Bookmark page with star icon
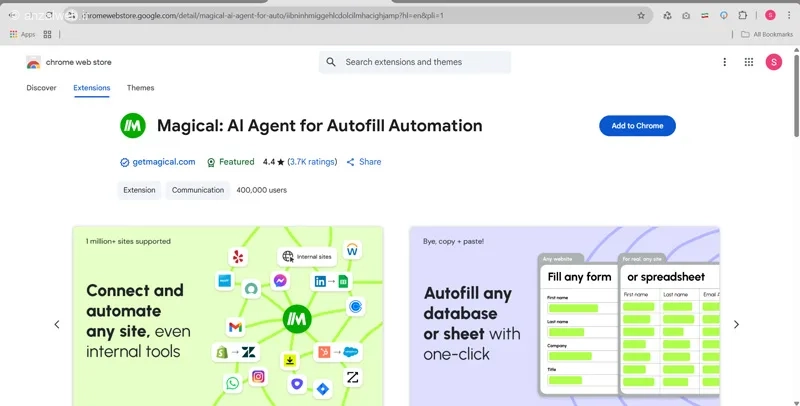800x406 pixels. (641, 15)
